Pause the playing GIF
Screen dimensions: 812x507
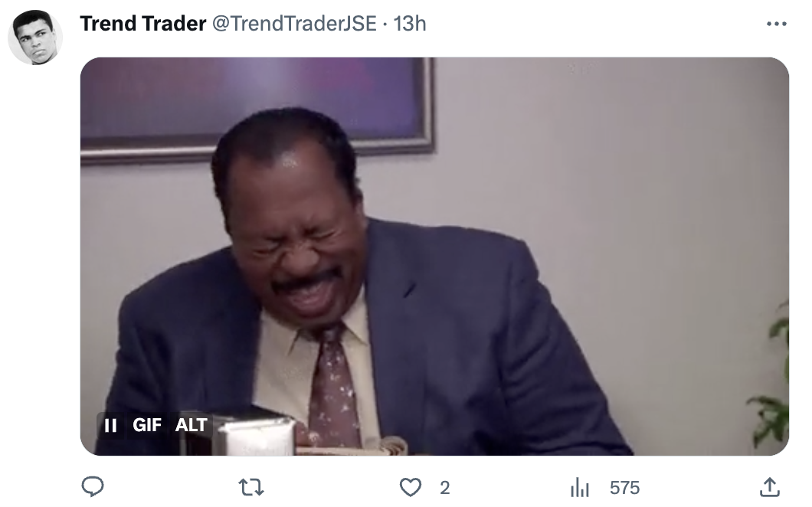tap(110, 426)
